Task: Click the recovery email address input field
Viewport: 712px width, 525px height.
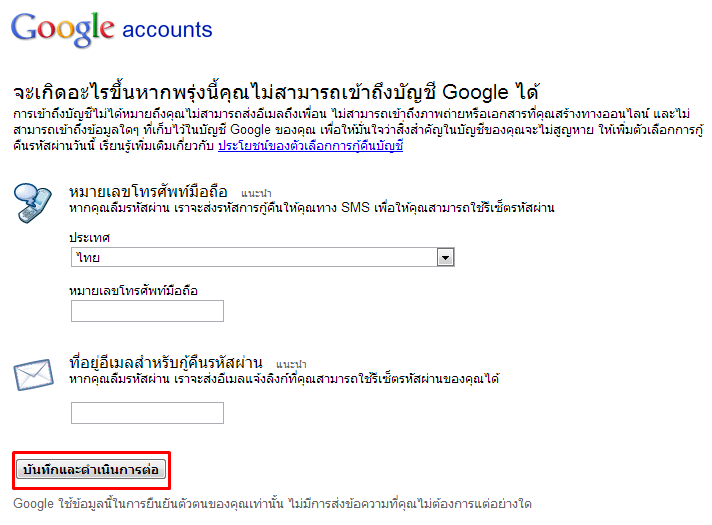Action: [x=147, y=413]
